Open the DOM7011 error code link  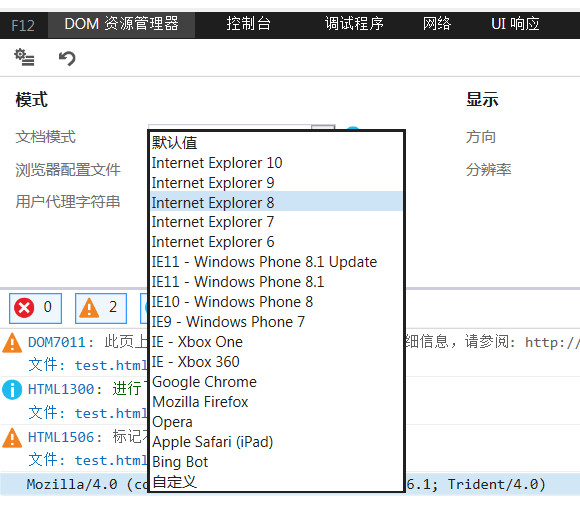coord(57,342)
